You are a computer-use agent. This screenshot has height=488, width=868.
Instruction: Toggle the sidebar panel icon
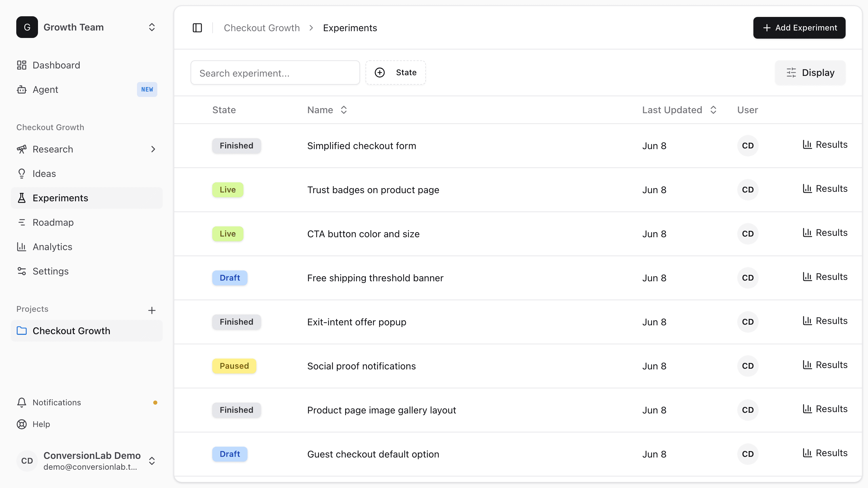click(197, 28)
